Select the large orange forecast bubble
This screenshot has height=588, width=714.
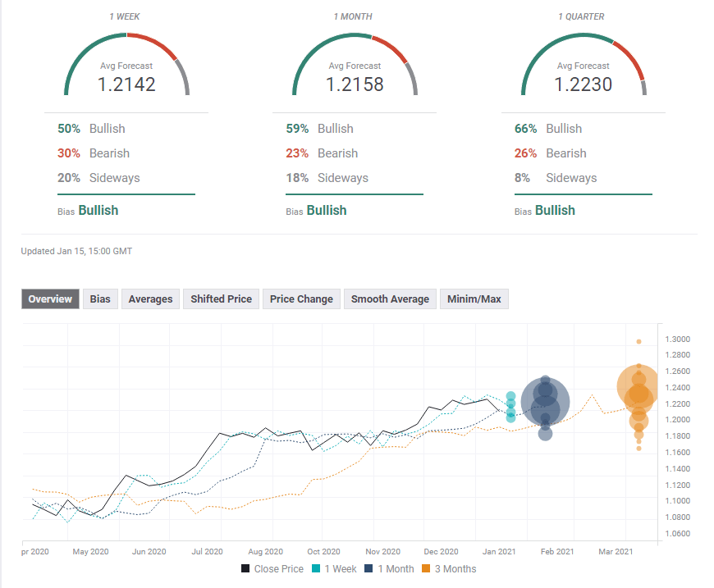638,385
